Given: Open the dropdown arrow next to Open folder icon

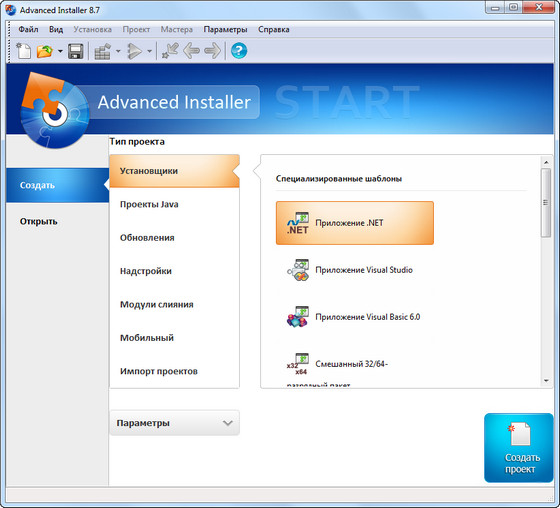Looking at the screenshot, I should (x=60, y=51).
